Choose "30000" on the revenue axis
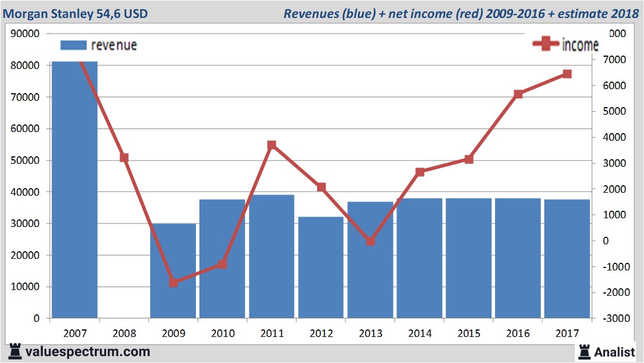 [x=25, y=223]
